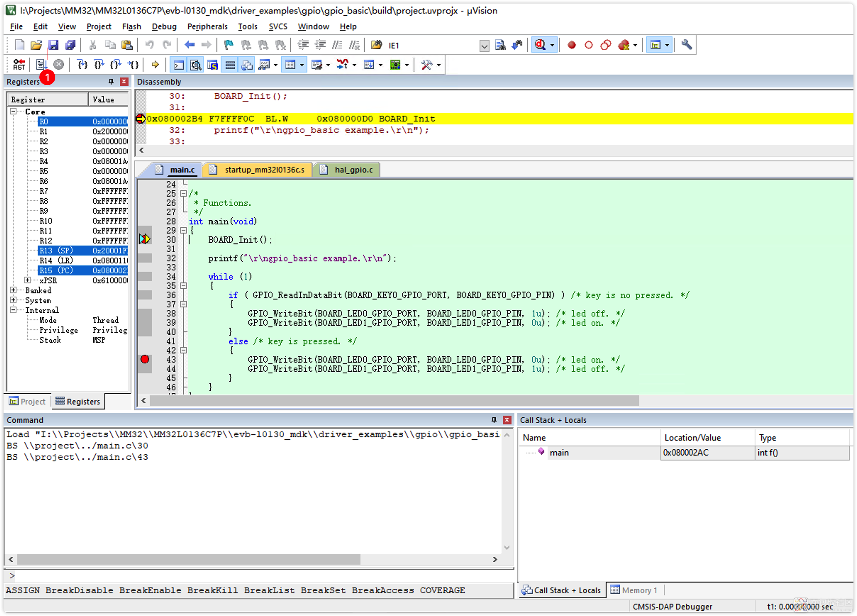857x616 pixels.
Task: Collapse the Core register group
Action: point(13,111)
